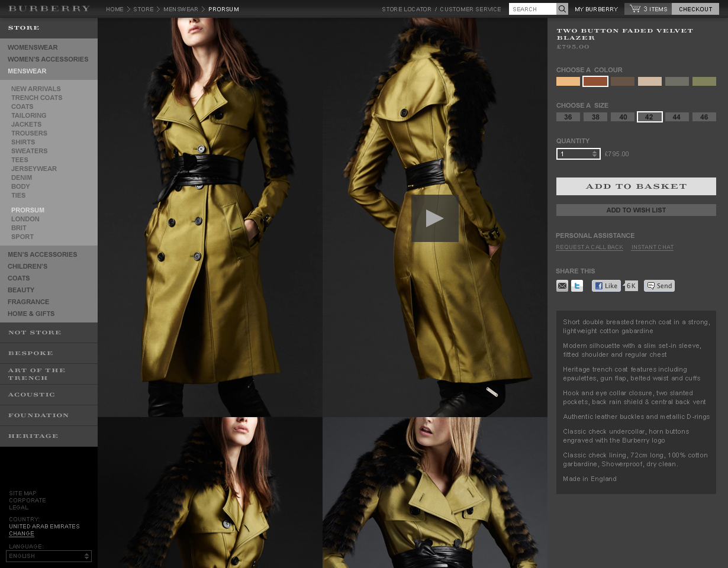This screenshot has width=728, height=568.
Task: Click the Burberry logo
Action: 49,9
